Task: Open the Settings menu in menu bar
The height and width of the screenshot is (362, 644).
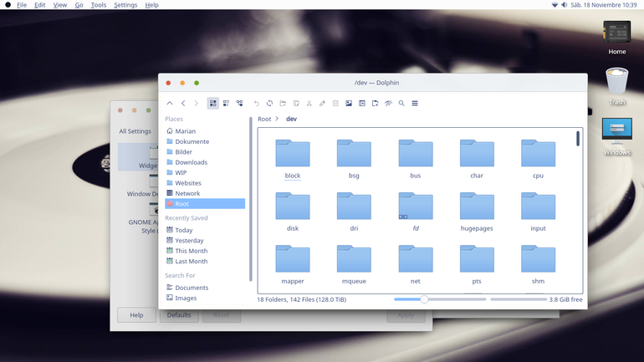Action: point(125,5)
